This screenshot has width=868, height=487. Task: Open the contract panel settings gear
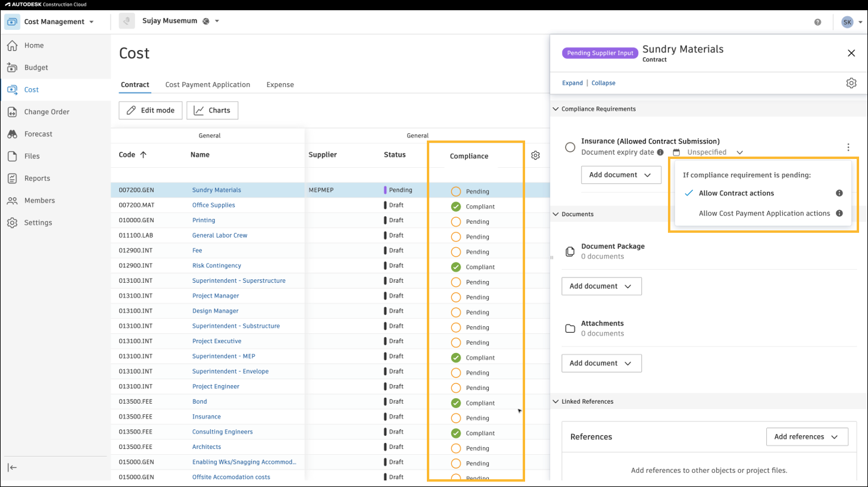tap(851, 83)
